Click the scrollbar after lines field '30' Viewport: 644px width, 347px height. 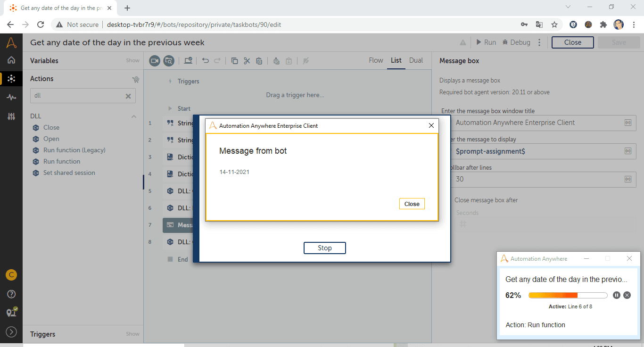[538, 179]
